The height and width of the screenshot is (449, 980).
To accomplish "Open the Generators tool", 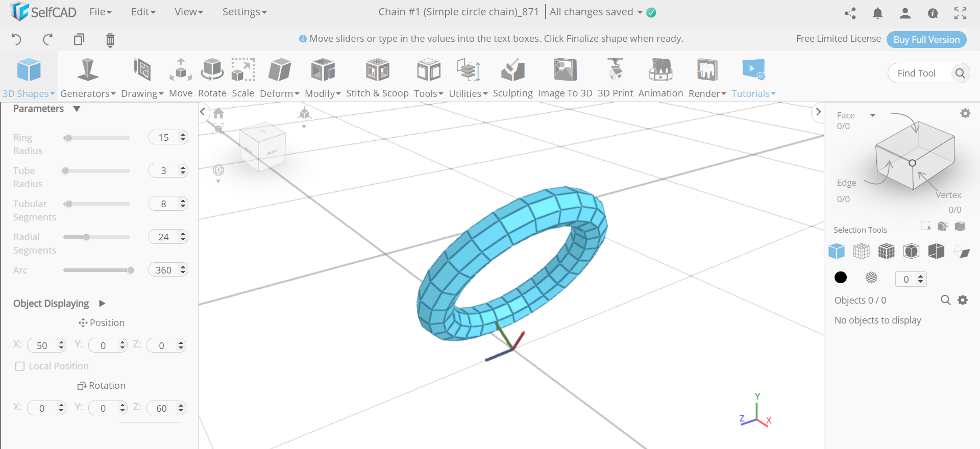I will pos(88,78).
